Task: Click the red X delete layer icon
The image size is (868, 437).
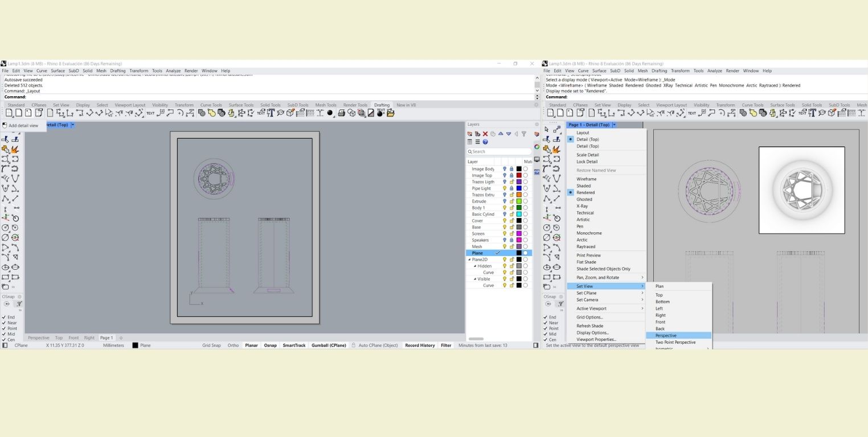Action: 485,134
